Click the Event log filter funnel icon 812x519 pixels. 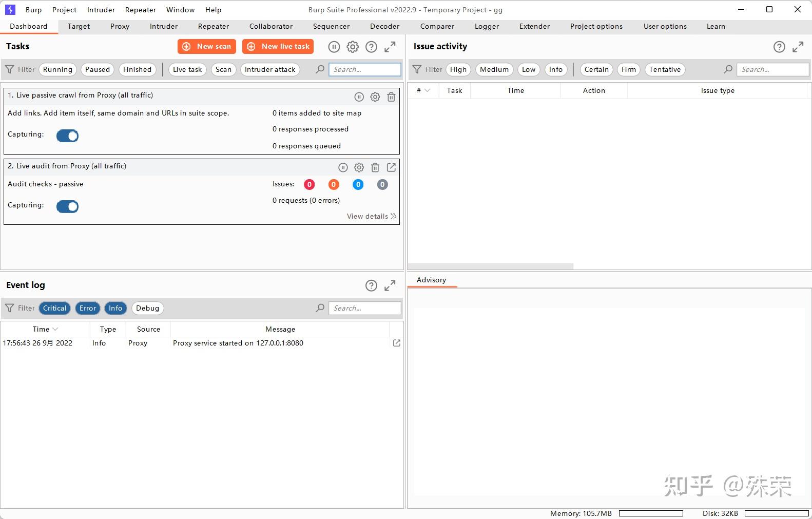coord(10,308)
